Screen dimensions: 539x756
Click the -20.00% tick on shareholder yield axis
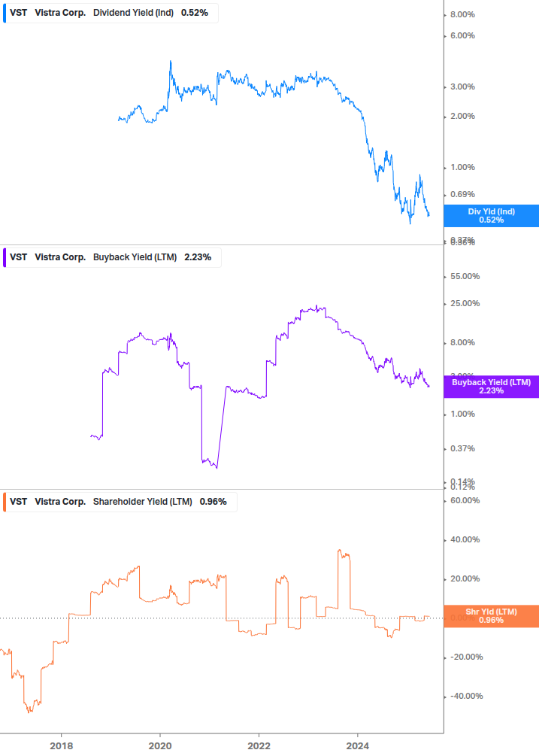466,657
